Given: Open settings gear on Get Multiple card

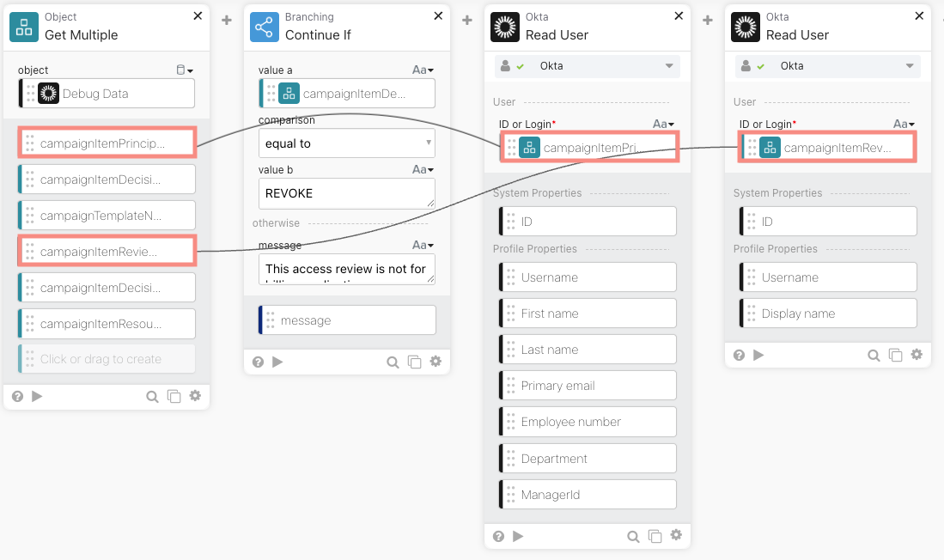Looking at the screenshot, I should (195, 396).
